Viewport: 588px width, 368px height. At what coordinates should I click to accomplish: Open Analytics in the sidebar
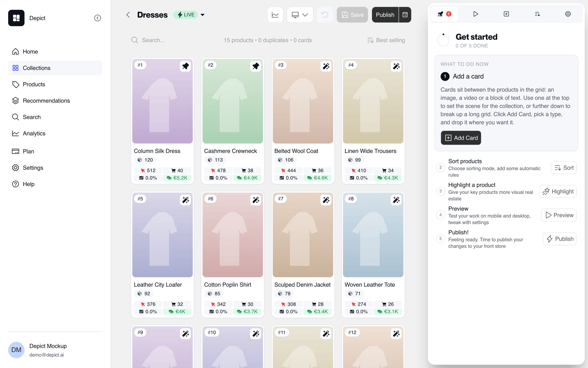pyautogui.click(x=55, y=133)
